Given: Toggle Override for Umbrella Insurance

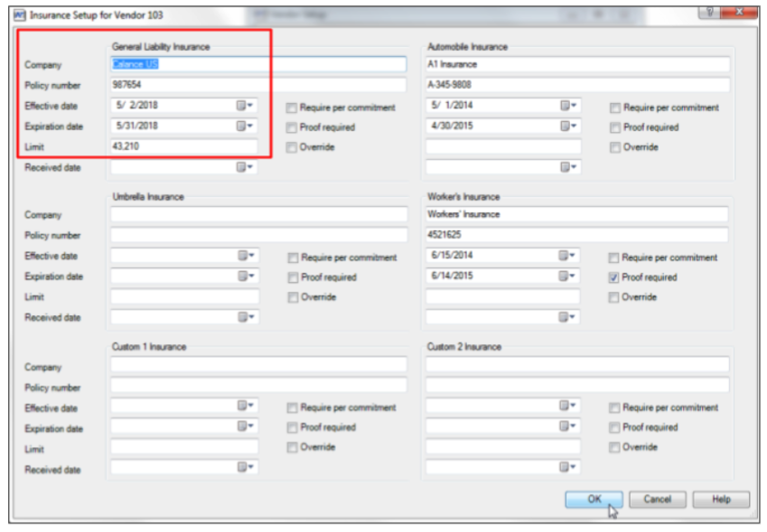Looking at the screenshot, I should click(x=295, y=296).
